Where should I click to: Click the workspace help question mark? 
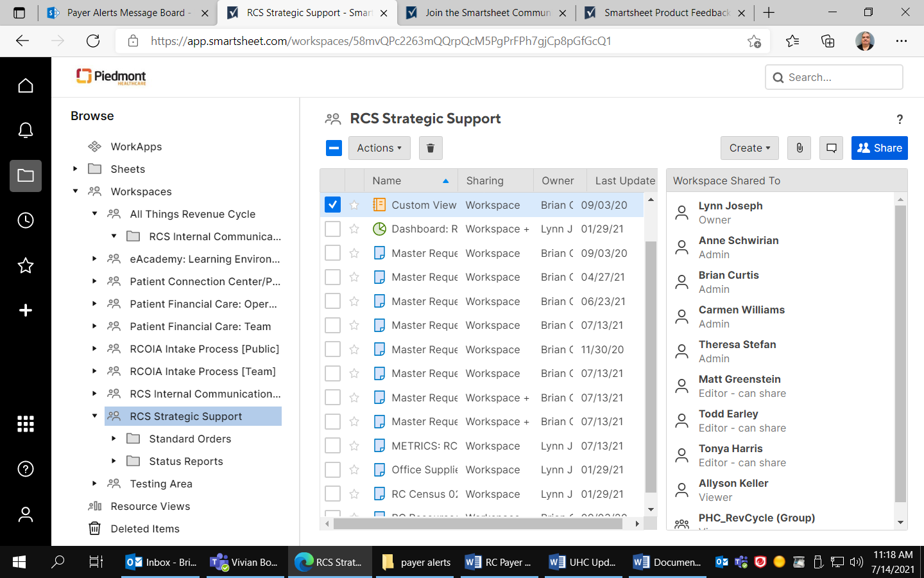pyautogui.click(x=900, y=119)
